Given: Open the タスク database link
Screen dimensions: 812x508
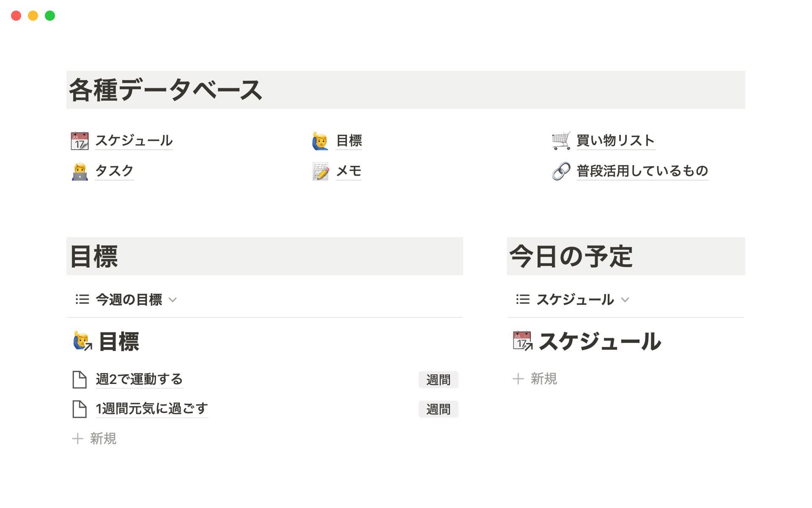Looking at the screenshot, I should point(114,171).
